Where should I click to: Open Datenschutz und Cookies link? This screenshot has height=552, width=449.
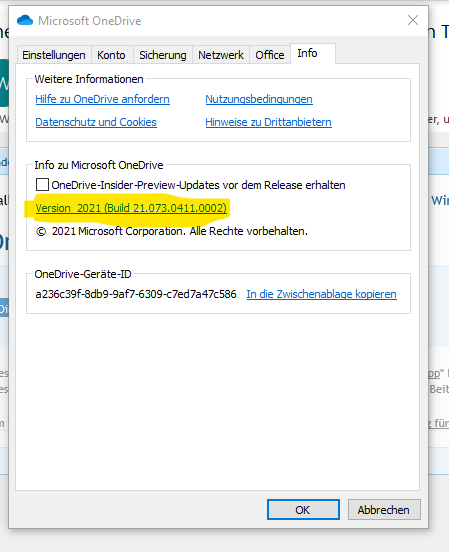[x=96, y=122]
